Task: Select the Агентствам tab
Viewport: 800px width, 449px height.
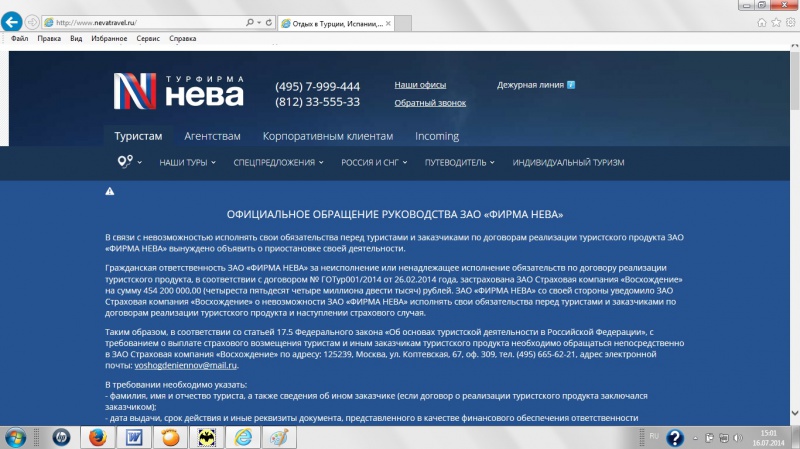Action: [x=212, y=136]
